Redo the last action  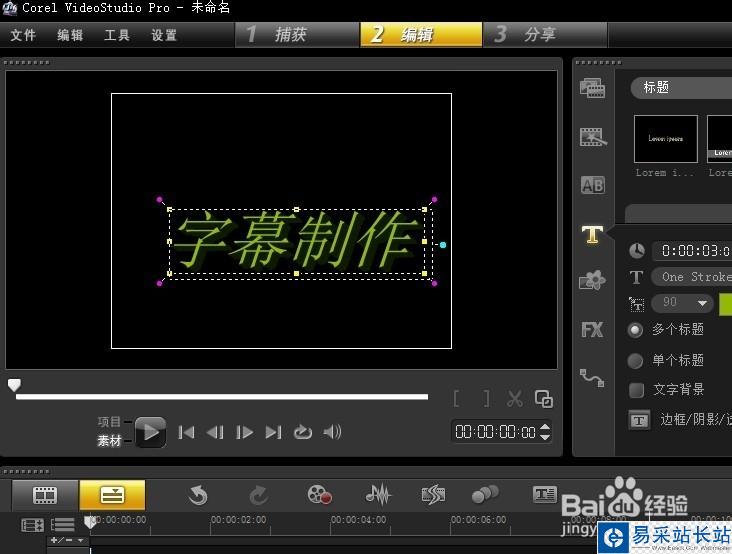pyautogui.click(x=258, y=495)
